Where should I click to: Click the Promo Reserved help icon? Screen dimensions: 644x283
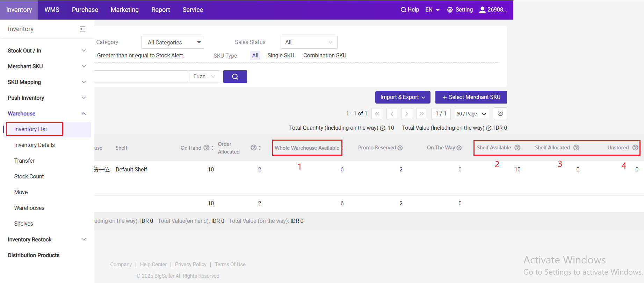[x=400, y=148]
